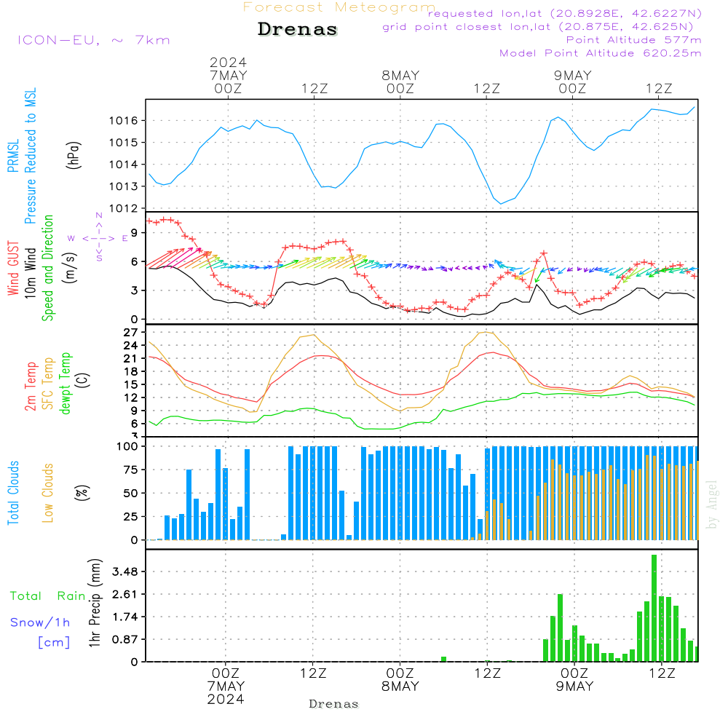Viewport: 728px width, 728px height.
Task: Click the "1hr Precip (mm)" axis title
Action: [x=94, y=603]
